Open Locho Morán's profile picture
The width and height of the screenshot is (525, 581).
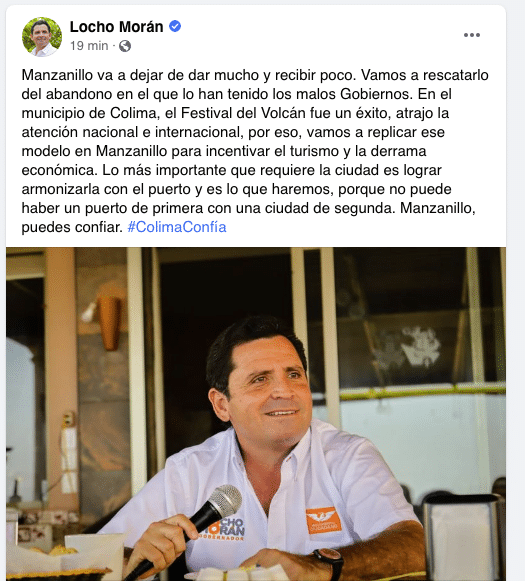(42, 37)
